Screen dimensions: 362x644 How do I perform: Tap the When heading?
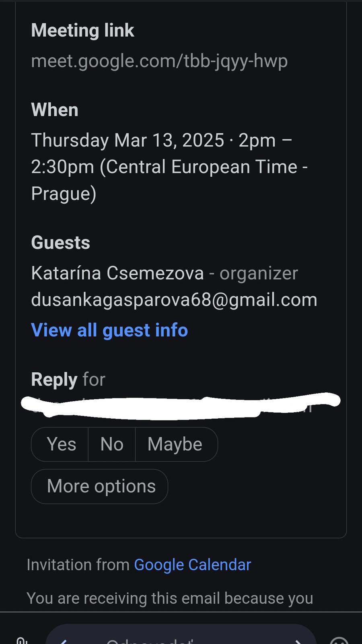click(55, 110)
